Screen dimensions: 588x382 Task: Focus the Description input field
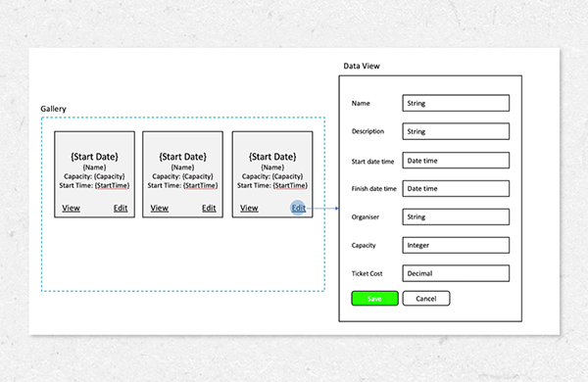coord(456,131)
